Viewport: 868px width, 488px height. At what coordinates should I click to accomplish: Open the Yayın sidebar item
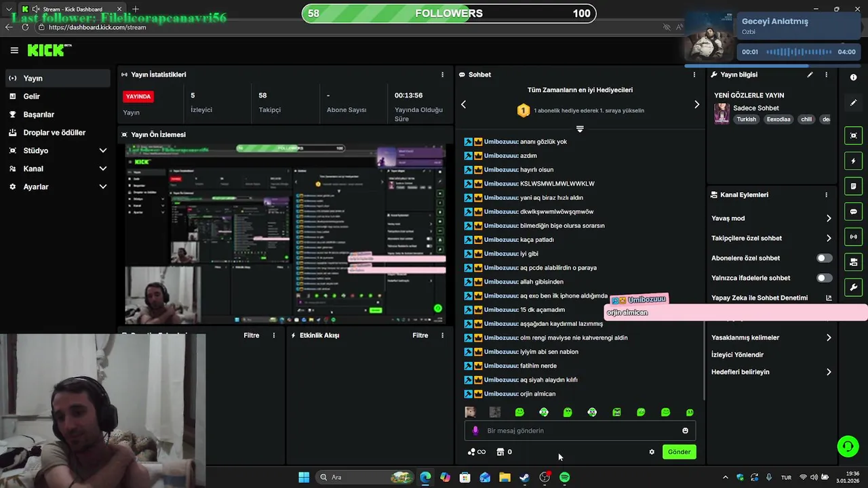point(56,78)
